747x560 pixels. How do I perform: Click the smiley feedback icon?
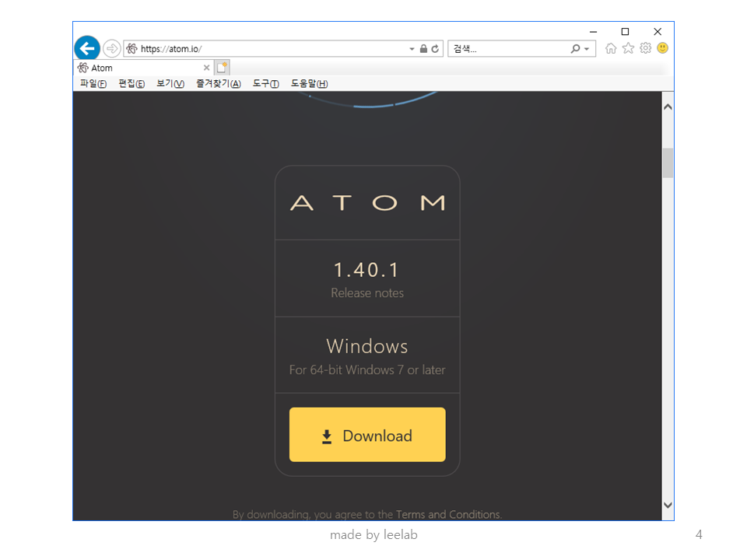pyautogui.click(x=663, y=48)
